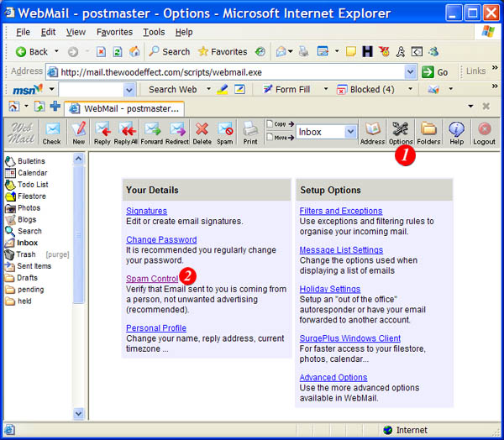Expand the Inbox folder dropdown
504x440 pixels.
click(350, 132)
